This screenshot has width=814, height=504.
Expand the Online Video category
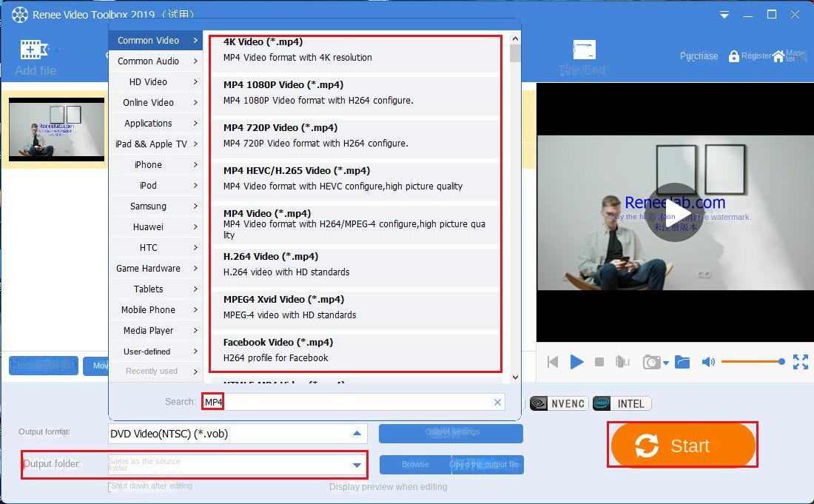tap(155, 103)
